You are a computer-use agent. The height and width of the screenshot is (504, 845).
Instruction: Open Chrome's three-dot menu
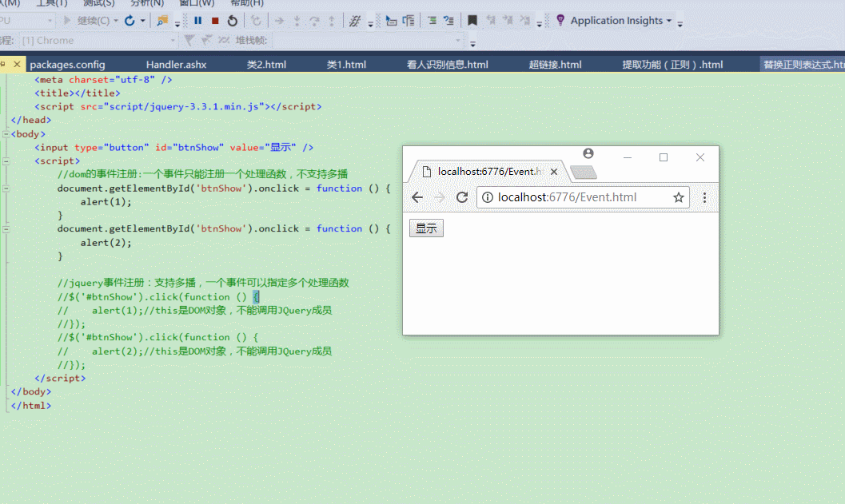704,197
